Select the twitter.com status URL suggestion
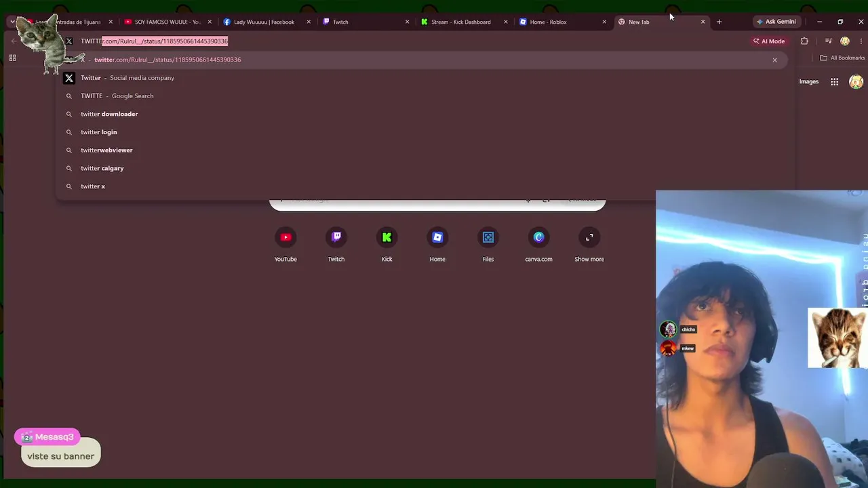Image resolution: width=868 pixels, height=488 pixels. 422,60
